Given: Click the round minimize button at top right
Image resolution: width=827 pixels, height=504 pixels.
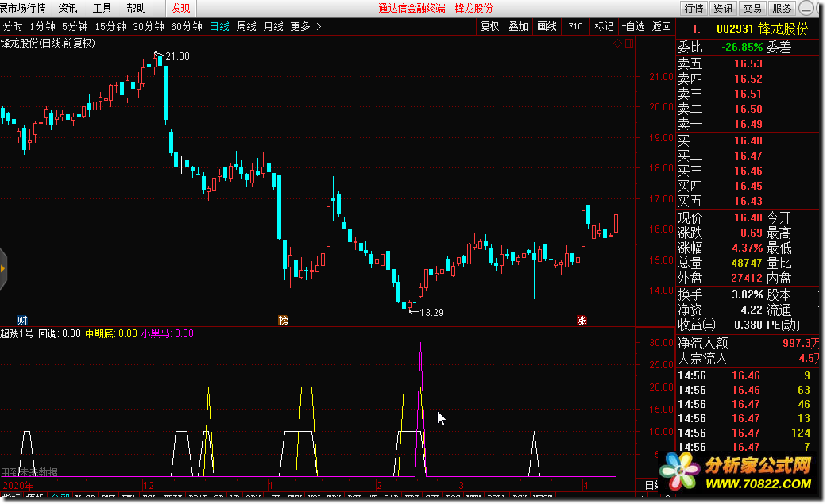Looking at the screenshot, I should click(x=806, y=9).
